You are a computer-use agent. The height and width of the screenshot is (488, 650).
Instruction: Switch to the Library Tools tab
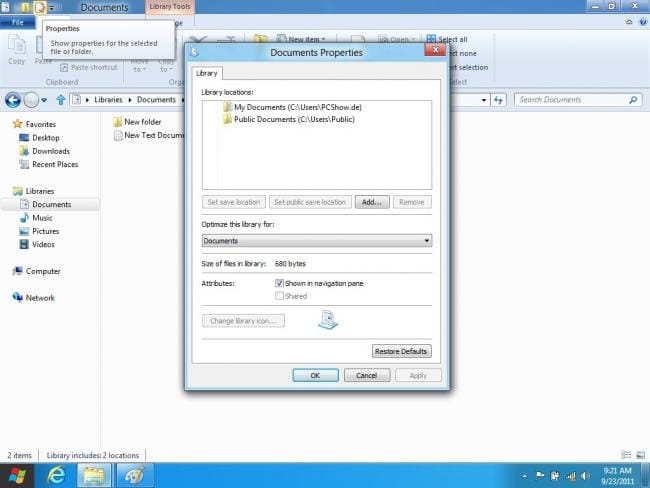coord(170,7)
